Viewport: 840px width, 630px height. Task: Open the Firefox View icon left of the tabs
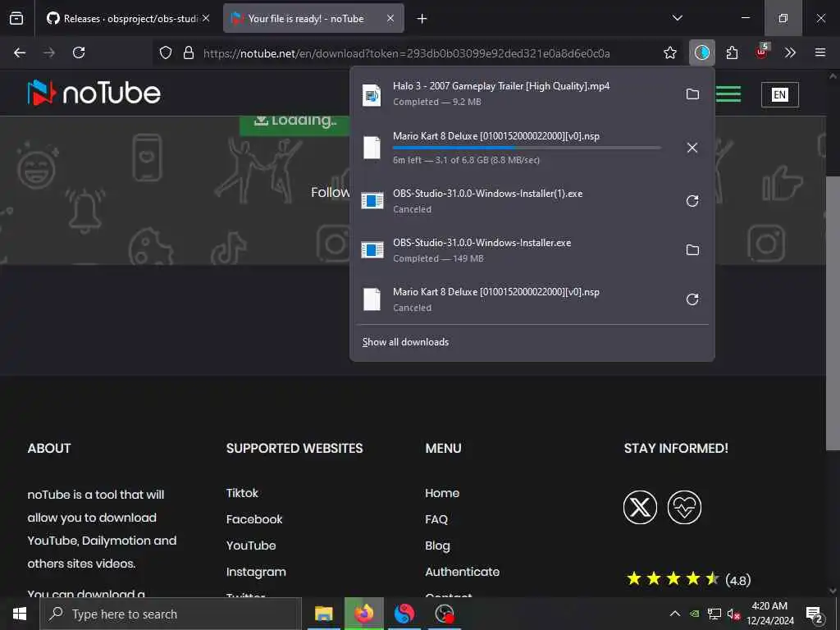(x=16, y=18)
